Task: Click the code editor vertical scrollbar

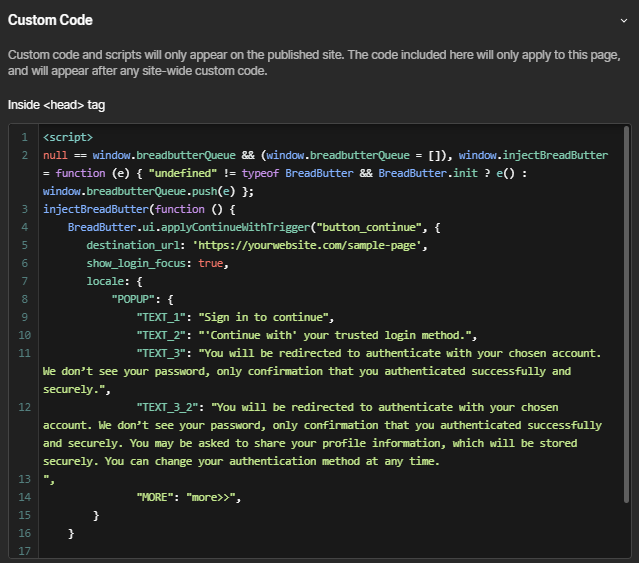Action: [x=626, y=314]
